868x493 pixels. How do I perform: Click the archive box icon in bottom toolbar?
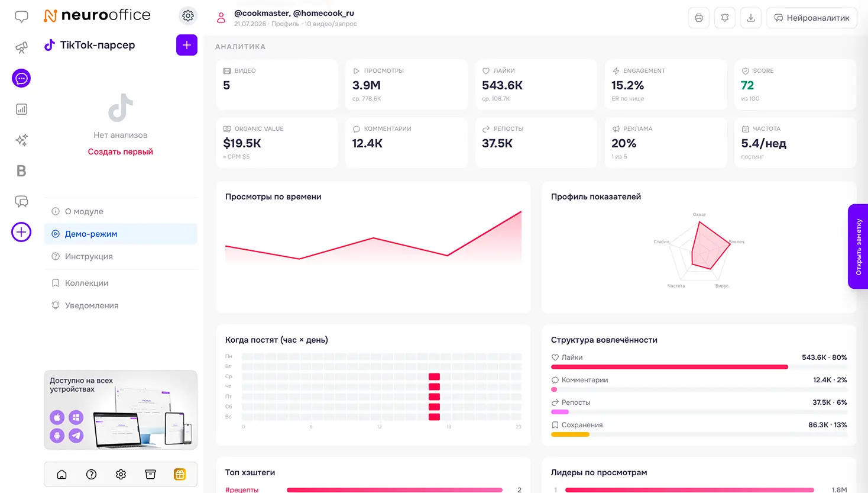click(150, 474)
